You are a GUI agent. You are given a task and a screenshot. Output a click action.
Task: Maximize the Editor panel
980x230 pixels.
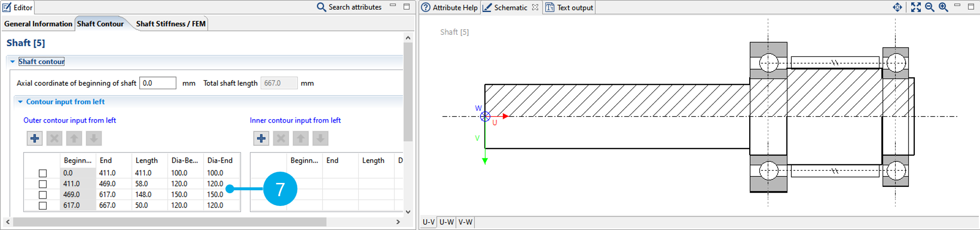pyautogui.click(x=407, y=6)
